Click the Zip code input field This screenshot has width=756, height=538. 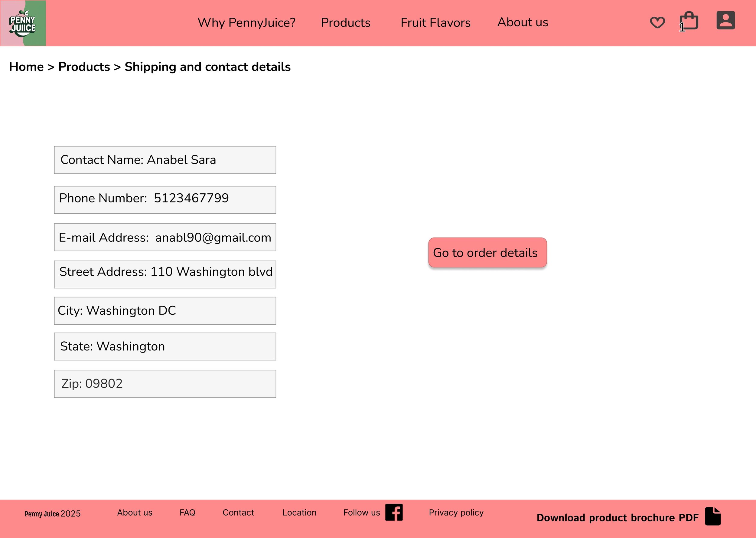coord(165,384)
